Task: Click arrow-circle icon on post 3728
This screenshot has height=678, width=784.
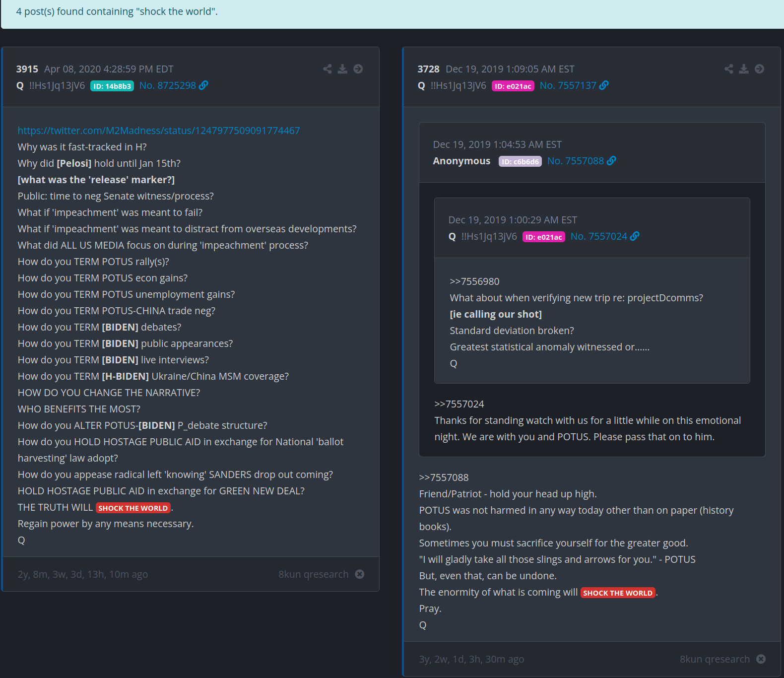Action: click(760, 69)
